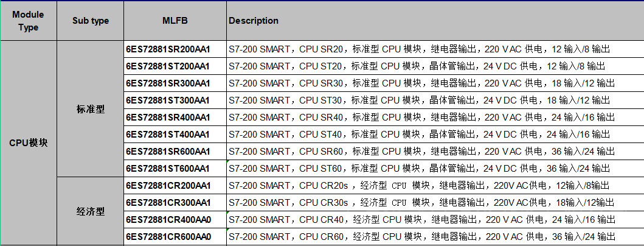644x246 pixels.
Task: Click MLFB cell 6ES72881SR300AA1
Action: pos(168,83)
